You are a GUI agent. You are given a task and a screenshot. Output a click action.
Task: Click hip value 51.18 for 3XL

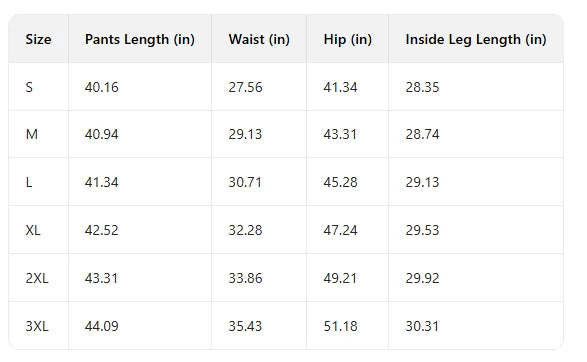[x=340, y=326]
